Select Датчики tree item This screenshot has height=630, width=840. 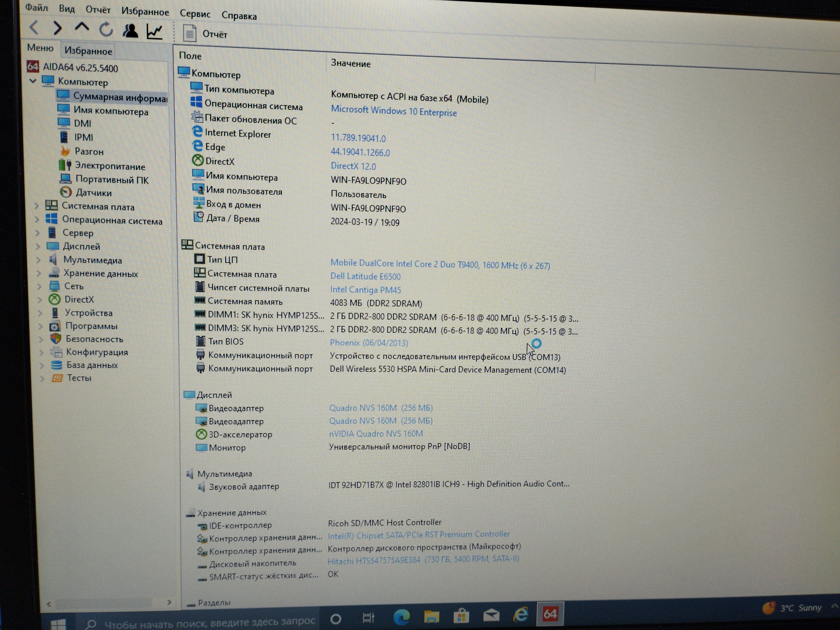(x=86, y=192)
